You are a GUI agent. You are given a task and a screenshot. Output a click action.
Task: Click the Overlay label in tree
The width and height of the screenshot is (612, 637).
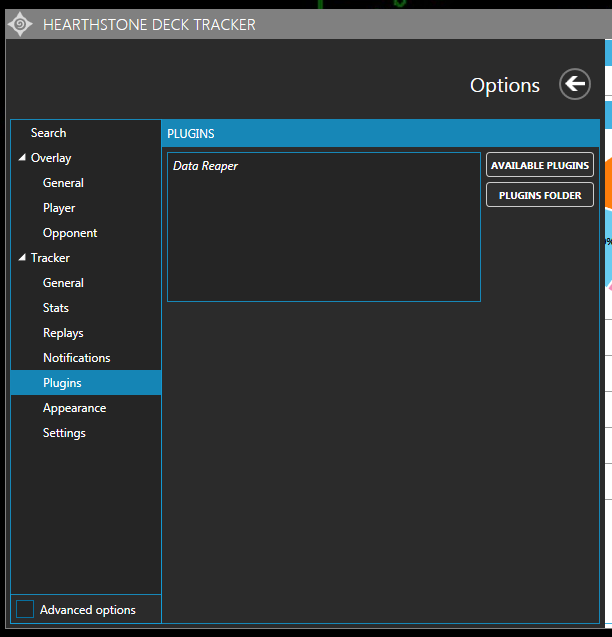51,158
